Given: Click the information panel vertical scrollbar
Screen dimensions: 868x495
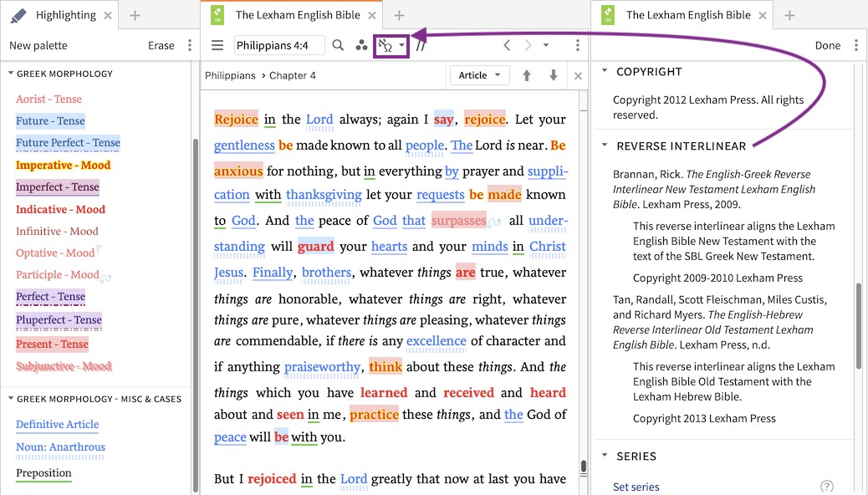Looking at the screenshot, I should click(859, 325).
